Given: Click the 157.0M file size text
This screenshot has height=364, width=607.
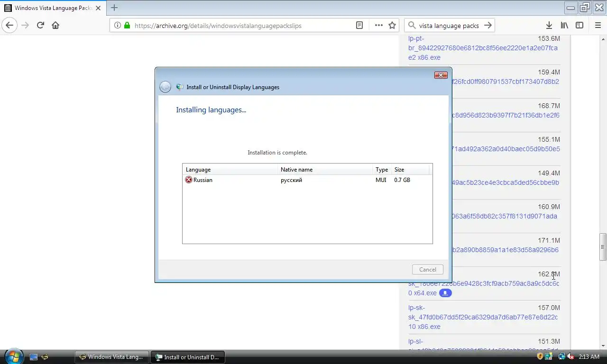Looking at the screenshot, I should pos(549,308).
